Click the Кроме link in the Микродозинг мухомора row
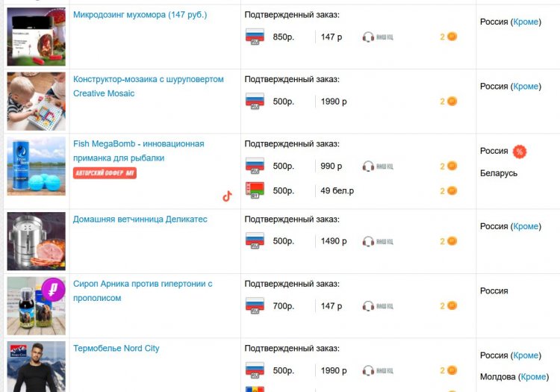 coord(526,22)
